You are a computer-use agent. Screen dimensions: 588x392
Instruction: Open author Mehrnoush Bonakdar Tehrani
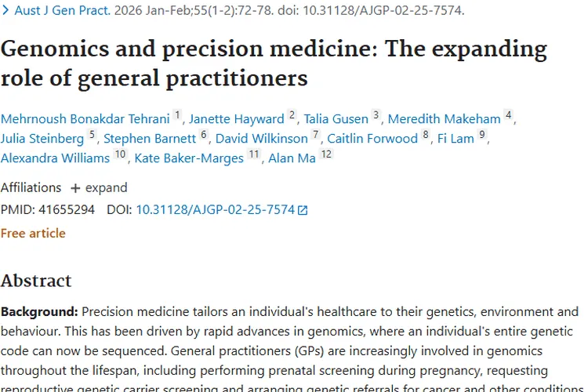[85, 119]
